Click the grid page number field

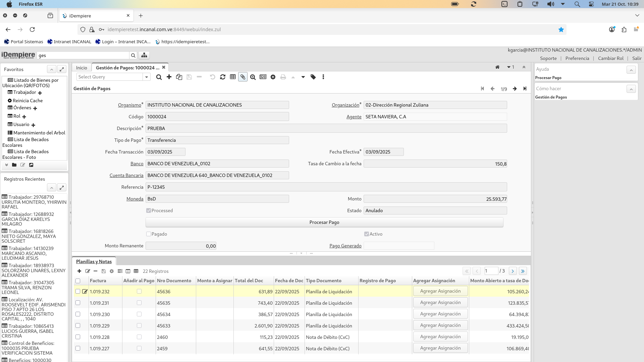[491, 271]
